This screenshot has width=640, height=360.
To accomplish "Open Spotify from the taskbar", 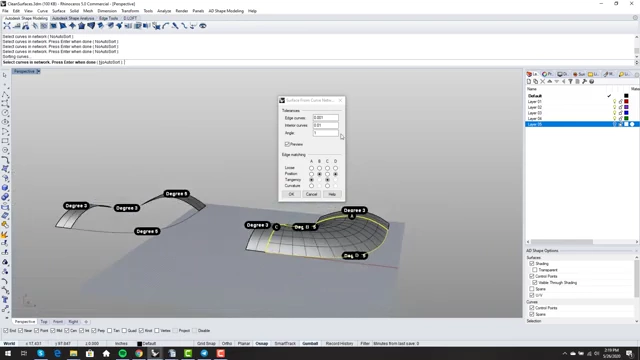I will coord(122,353).
